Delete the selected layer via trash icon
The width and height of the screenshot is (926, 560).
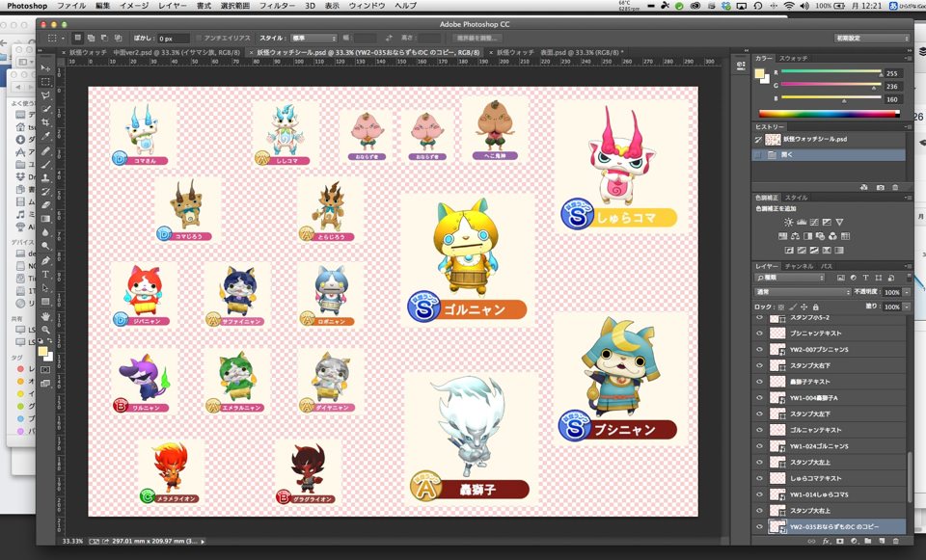click(x=895, y=541)
